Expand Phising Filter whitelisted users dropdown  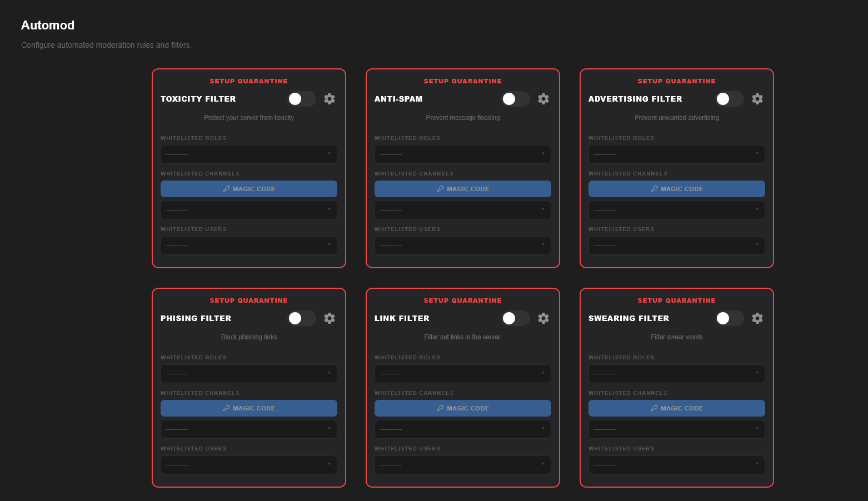(x=249, y=465)
